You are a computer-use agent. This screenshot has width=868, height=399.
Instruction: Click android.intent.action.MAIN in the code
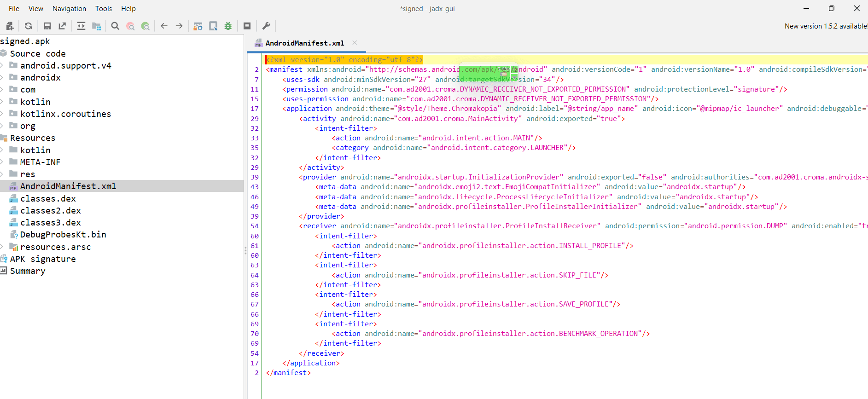click(x=476, y=138)
